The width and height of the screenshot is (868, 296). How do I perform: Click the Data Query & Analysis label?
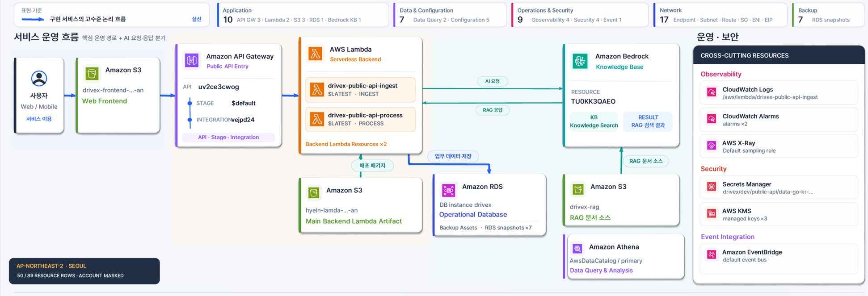click(601, 271)
